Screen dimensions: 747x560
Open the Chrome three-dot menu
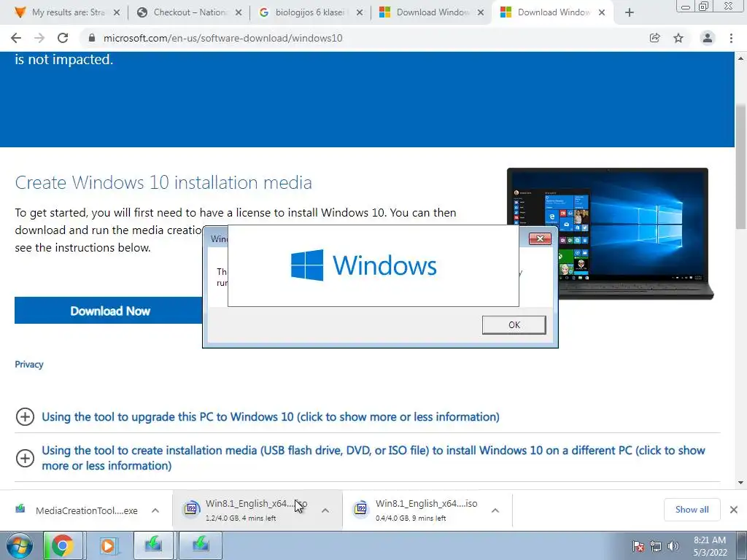(731, 38)
